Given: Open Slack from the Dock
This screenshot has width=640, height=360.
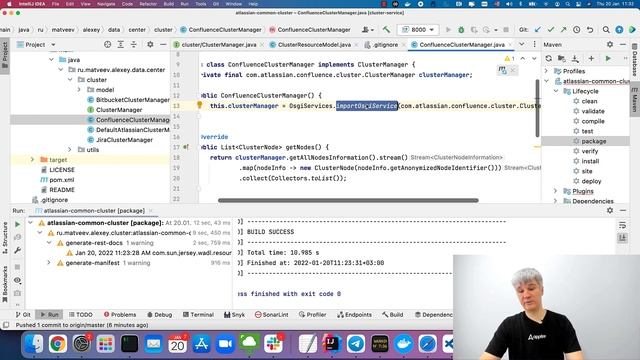Looking at the screenshot, I should pyautogui.click(x=273, y=344).
